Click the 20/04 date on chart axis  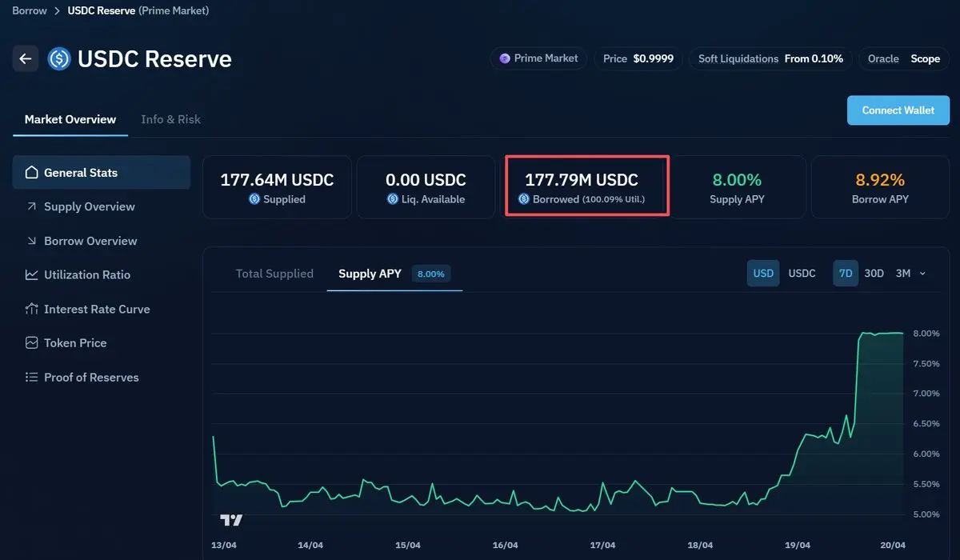893,545
